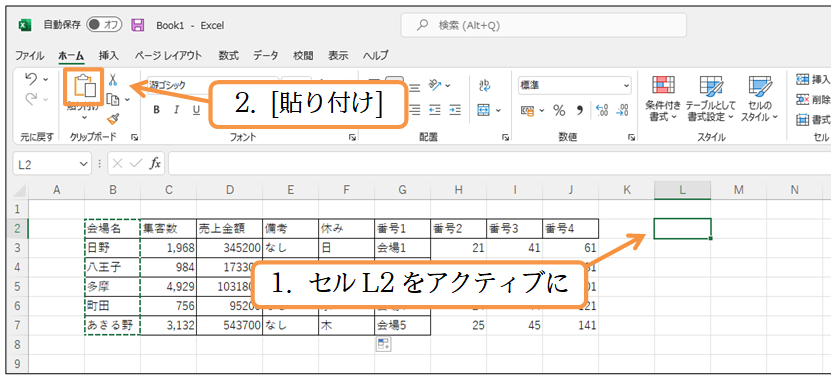This screenshot has height=378, width=831.
Task: Toggle Underline formatting
Action: pos(196,110)
